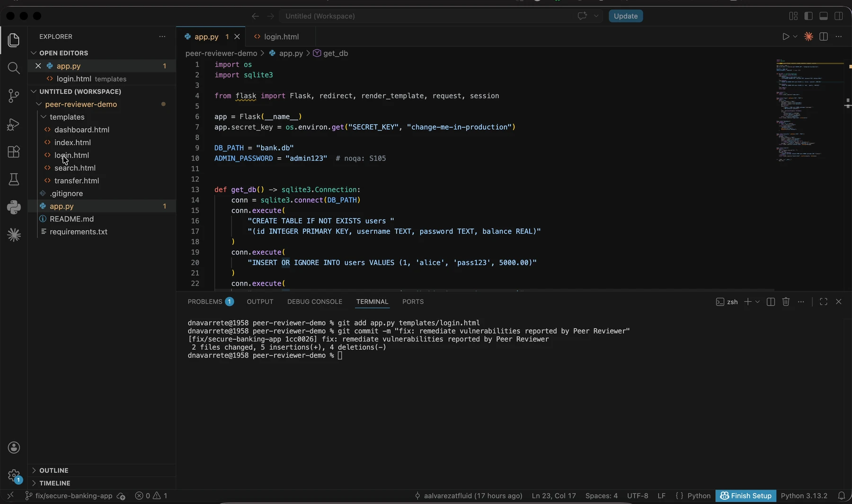This screenshot has width=852, height=504.
Task: Click get_db in the breadcrumb
Action: tap(336, 53)
